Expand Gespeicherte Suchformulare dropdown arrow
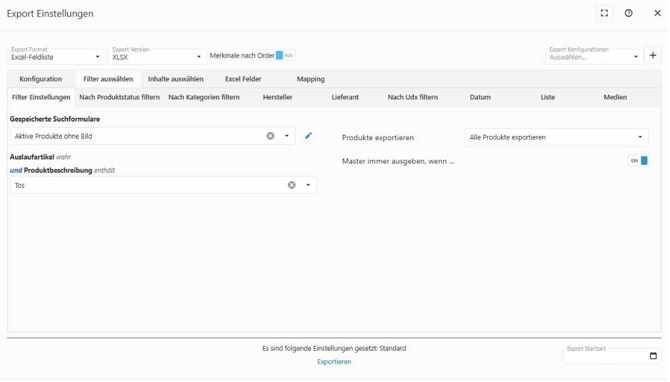This screenshot has height=382, width=670. pyautogui.click(x=288, y=136)
